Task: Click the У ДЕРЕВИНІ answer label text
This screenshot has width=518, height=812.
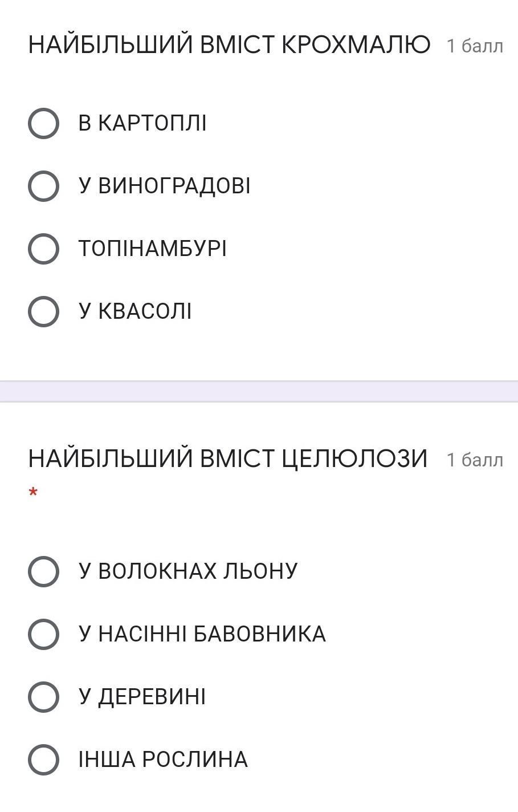Action: [x=142, y=697]
